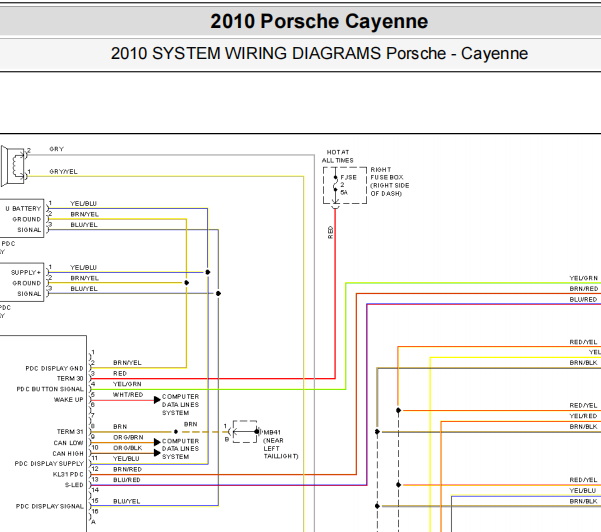
Task: Click the BRN/RED label at connector pin 12
Action: pos(128,470)
